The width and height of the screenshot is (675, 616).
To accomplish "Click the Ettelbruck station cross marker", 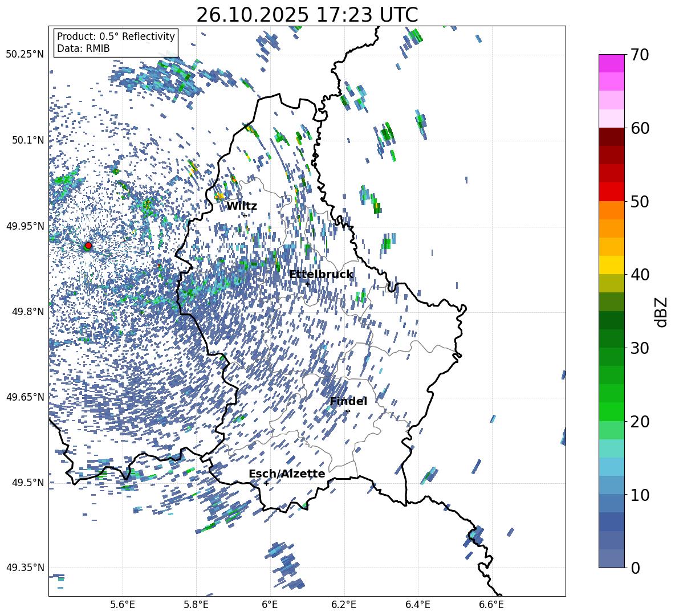I will click(308, 284).
